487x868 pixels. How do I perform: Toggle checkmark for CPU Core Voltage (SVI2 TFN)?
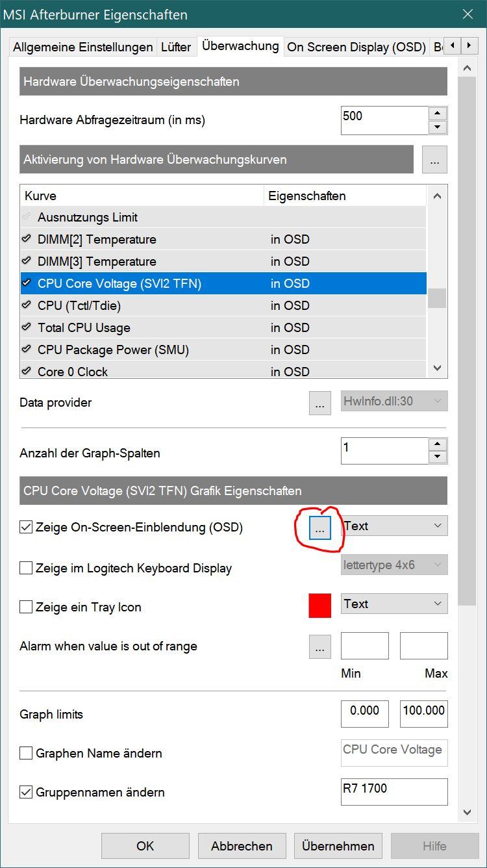(27, 283)
